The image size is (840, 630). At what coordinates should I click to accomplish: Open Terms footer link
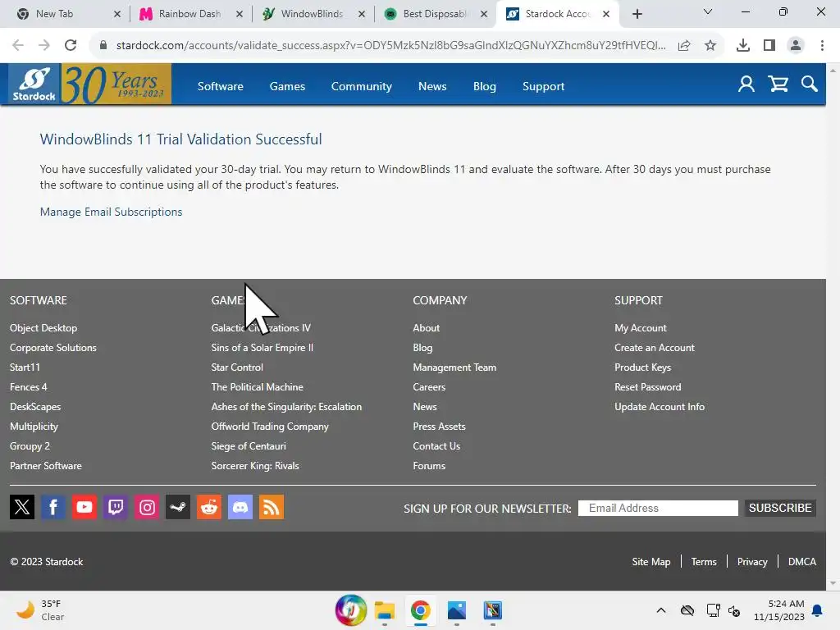coord(703,561)
